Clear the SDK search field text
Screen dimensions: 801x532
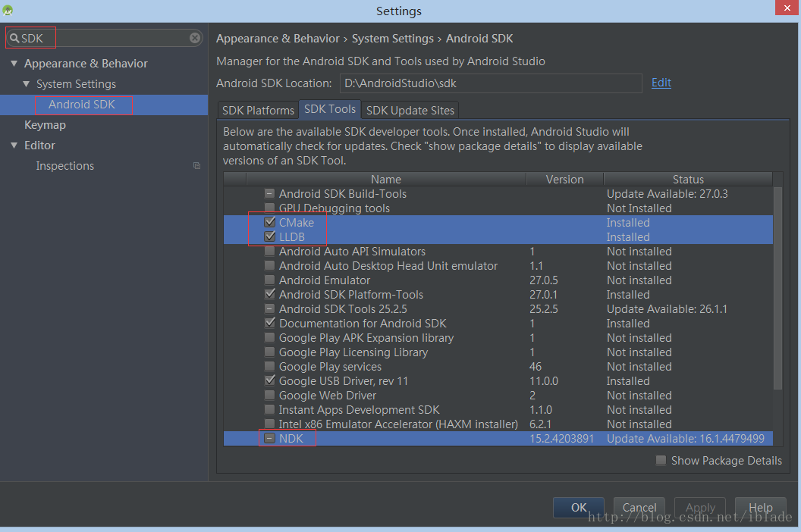(x=195, y=38)
